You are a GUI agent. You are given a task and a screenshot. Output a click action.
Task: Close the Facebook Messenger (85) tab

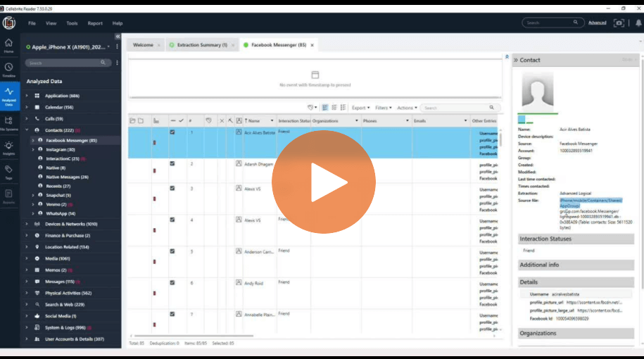tap(312, 45)
